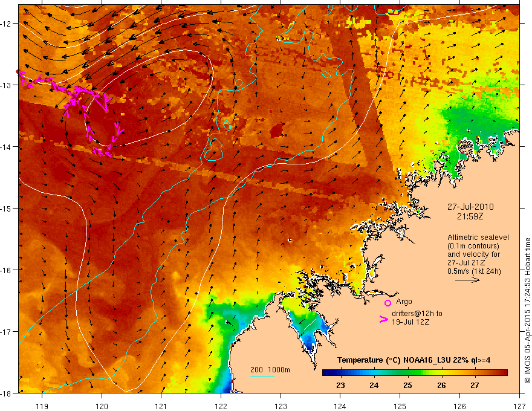Click the '0.5m/s (1kt 24h)' scale text
This screenshot has height=411, width=532.
coord(474,271)
